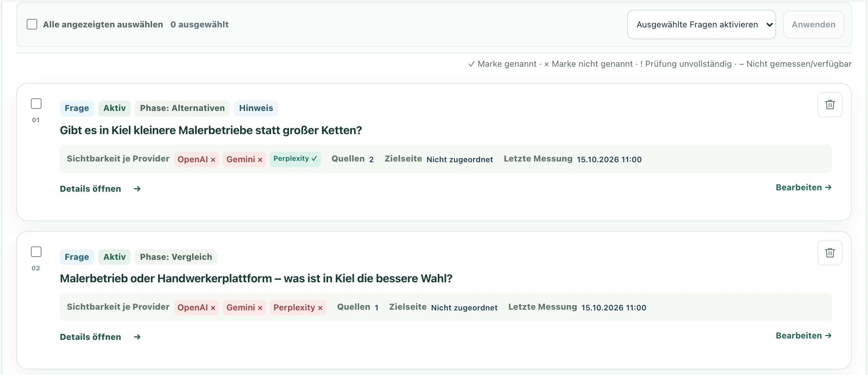
Task: Open Details öffnen for Handwerkerplattform question
Action: [x=90, y=337]
